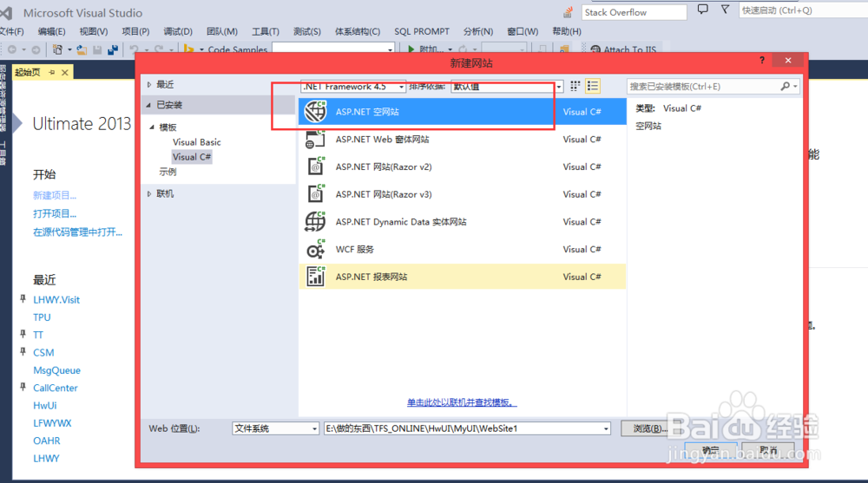Screen dimensions: 868x483
Task: Click the dialog help question mark
Action: [x=762, y=61]
